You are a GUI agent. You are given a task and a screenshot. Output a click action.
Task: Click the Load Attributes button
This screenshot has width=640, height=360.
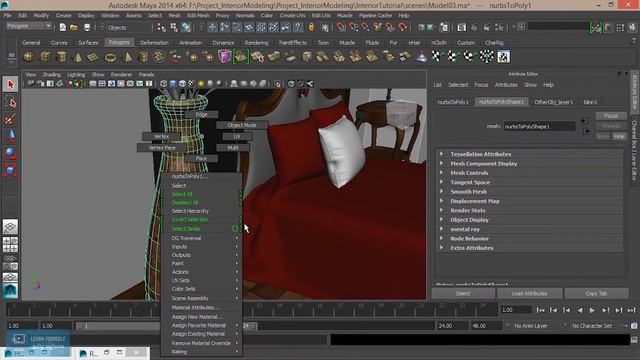pos(529,293)
